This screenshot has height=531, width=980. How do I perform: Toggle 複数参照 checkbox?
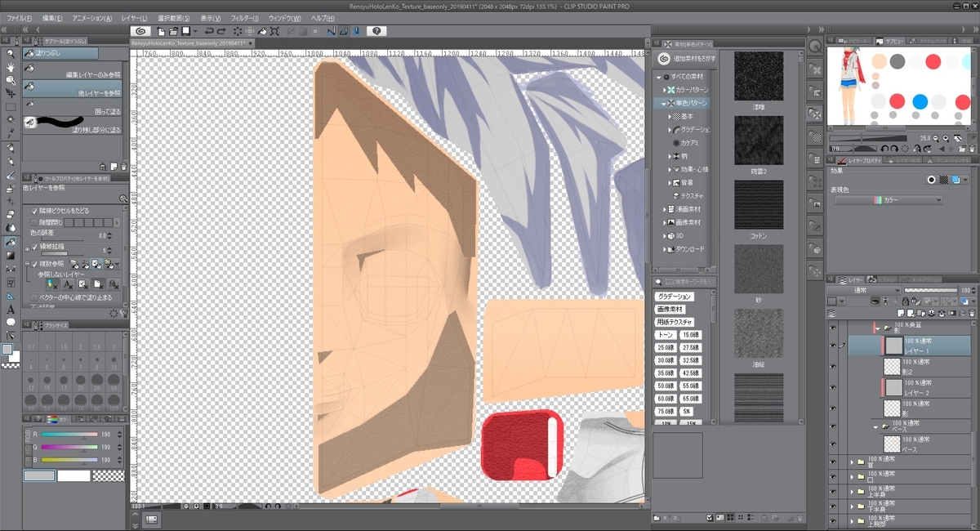click(x=34, y=264)
